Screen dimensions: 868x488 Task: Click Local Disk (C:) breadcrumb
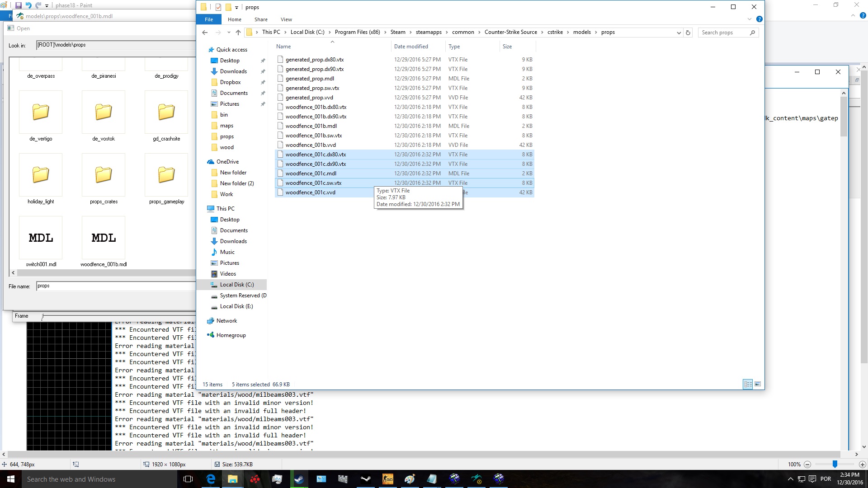tap(307, 32)
